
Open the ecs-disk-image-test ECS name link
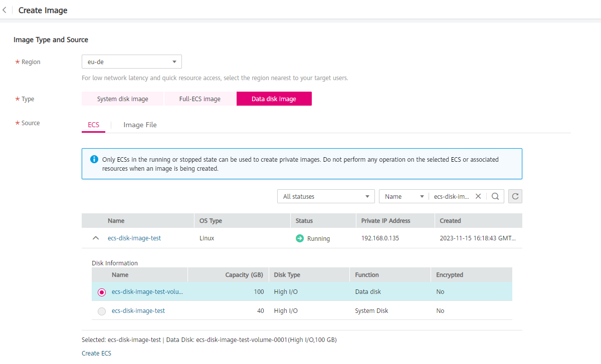(x=134, y=238)
